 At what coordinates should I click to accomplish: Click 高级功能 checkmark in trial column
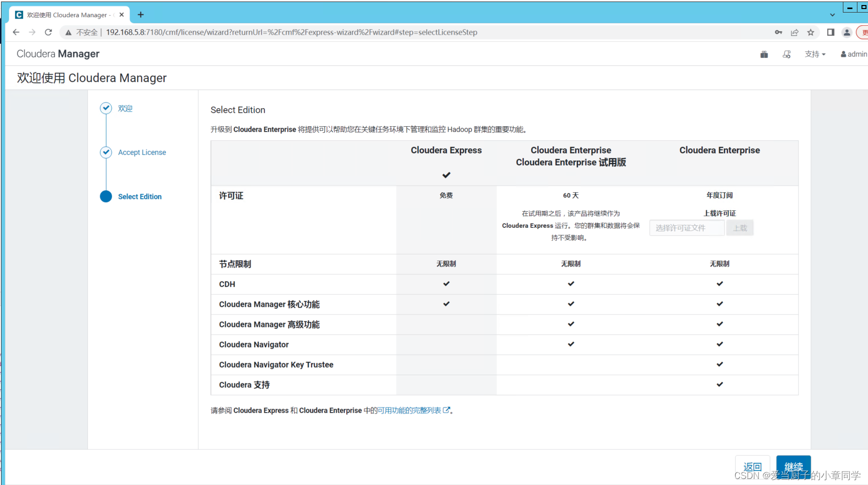(571, 324)
